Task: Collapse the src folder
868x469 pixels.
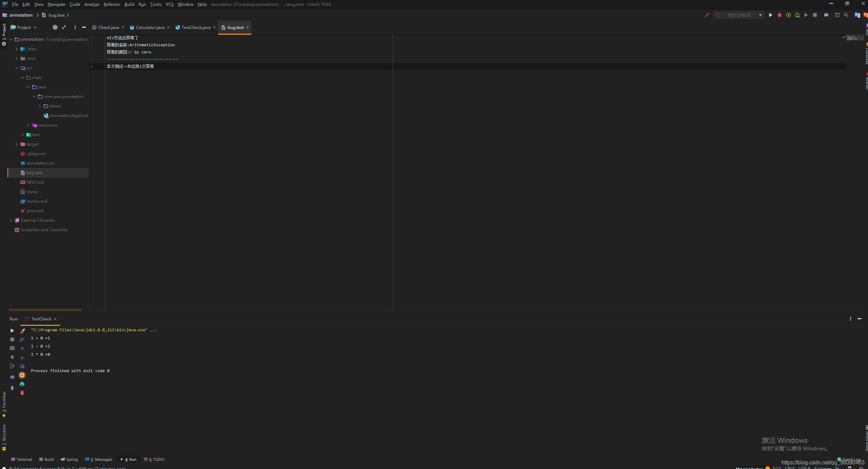Action: 17,68
